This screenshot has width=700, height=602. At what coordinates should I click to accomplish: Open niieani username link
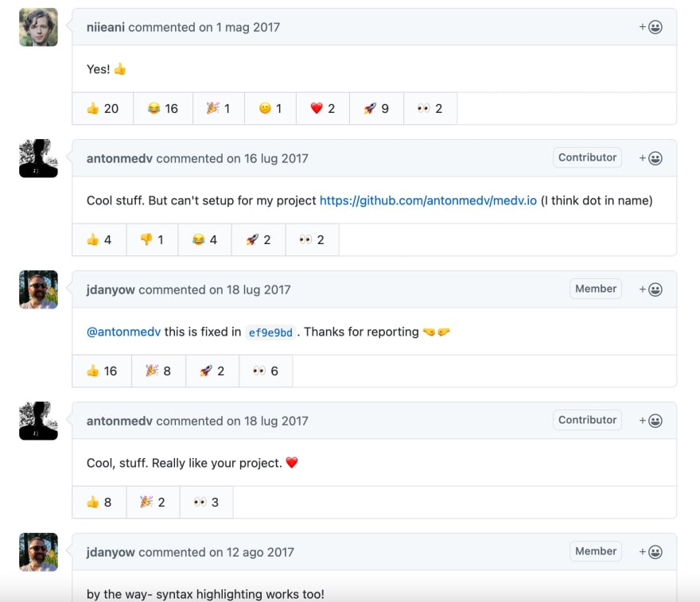106,27
